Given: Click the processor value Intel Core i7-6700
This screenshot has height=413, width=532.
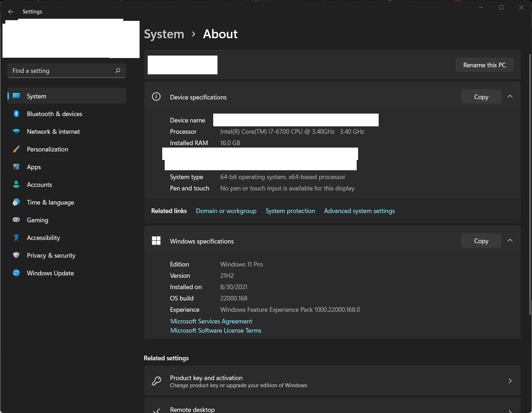Looking at the screenshot, I should point(292,132).
